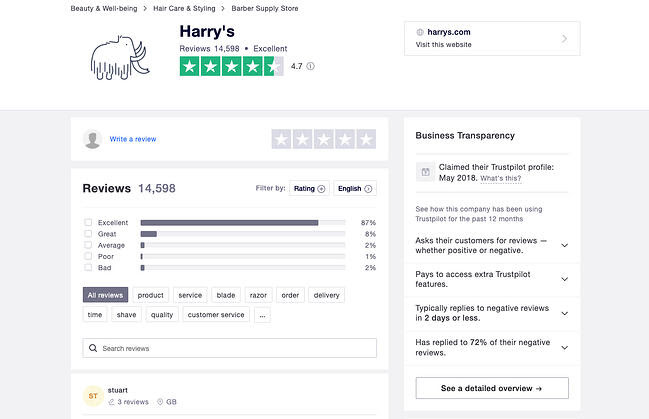Filter reviews by delivery tag
The width and height of the screenshot is (649, 419).
tap(327, 295)
